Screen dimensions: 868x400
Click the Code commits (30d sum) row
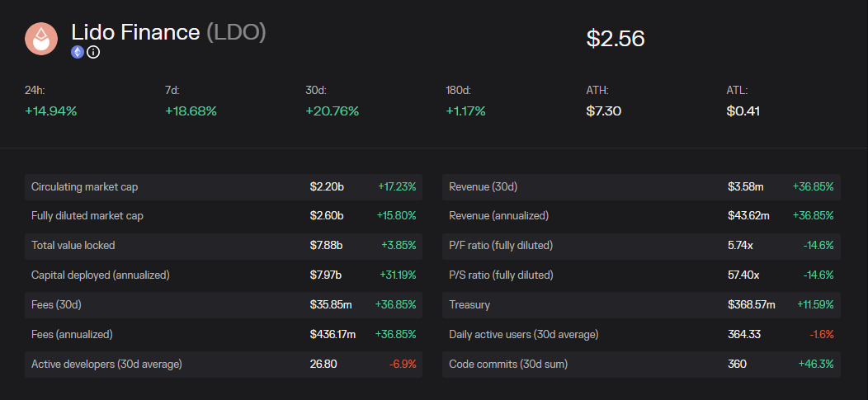point(641,364)
